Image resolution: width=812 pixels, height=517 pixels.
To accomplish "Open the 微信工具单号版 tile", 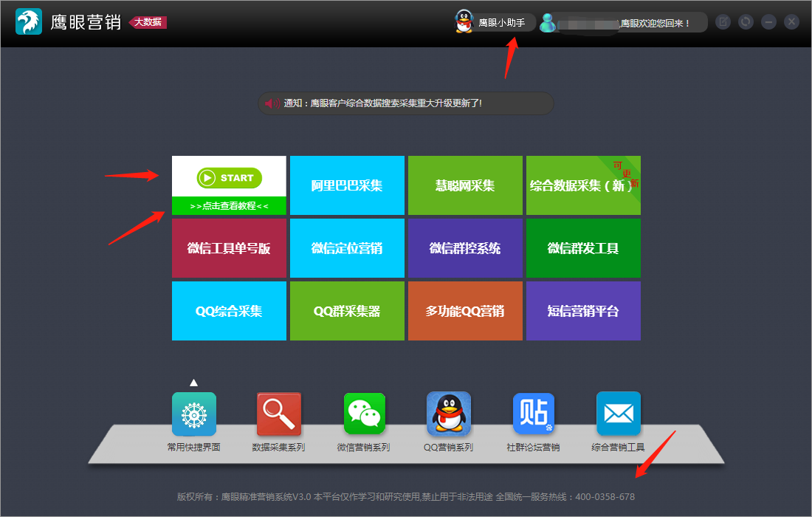I will pos(229,248).
